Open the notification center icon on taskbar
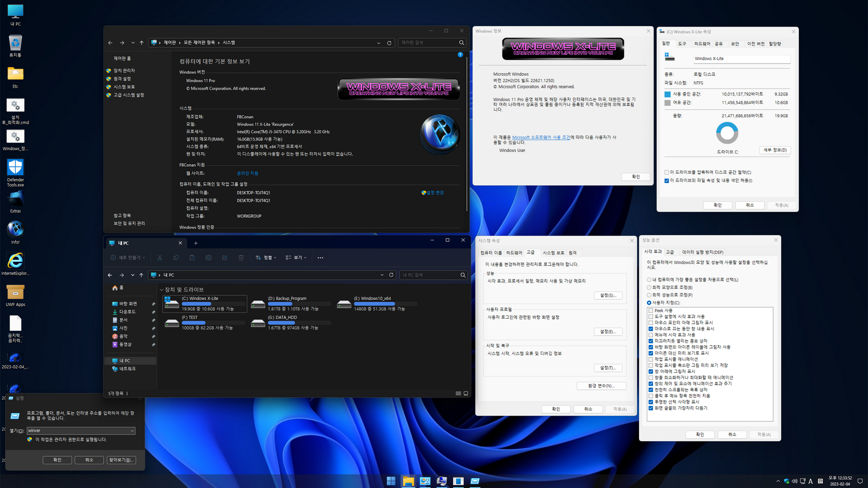Screen dimensions: 868x488 pos(860,481)
